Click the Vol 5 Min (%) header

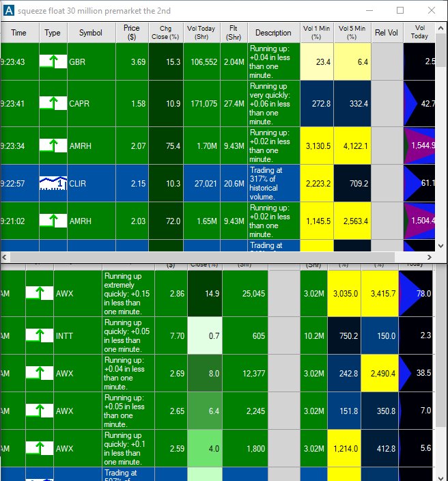[352, 33]
